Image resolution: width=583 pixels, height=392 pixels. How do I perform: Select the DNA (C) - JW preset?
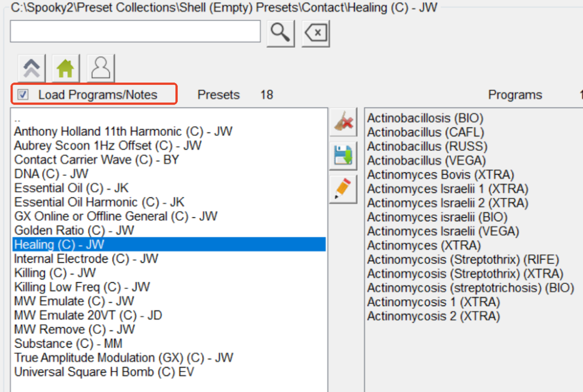coord(51,174)
